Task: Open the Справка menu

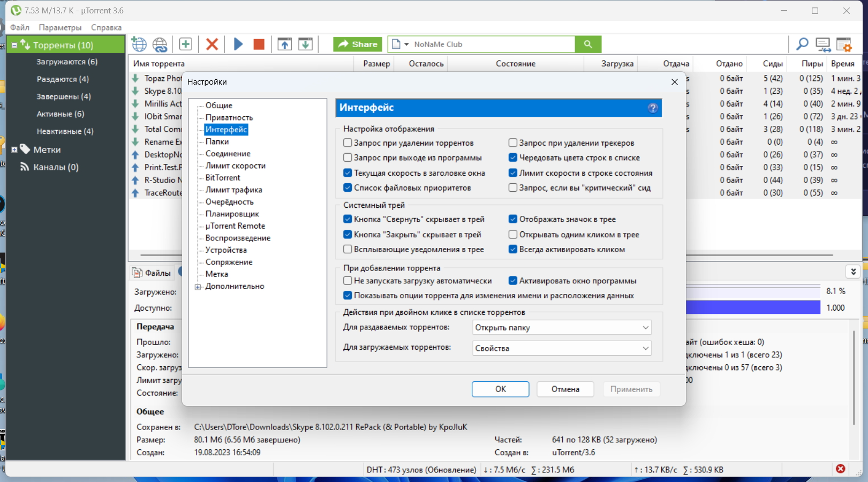Action: 106,27
